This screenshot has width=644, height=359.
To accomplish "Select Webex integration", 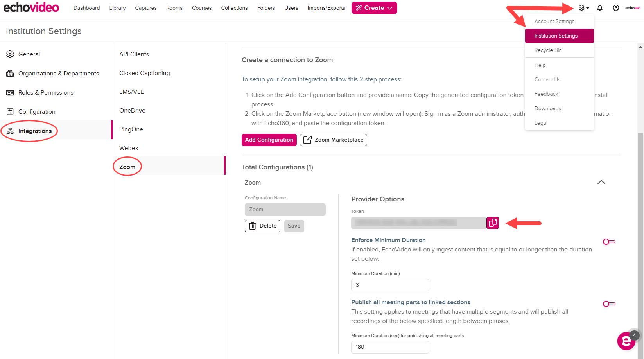I will [x=169, y=148].
